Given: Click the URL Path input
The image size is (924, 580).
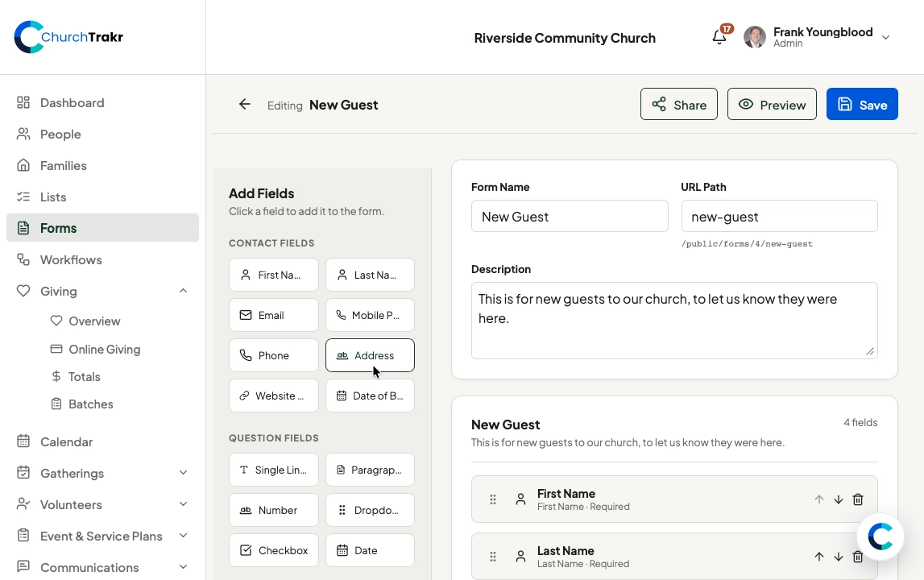Looking at the screenshot, I should (x=780, y=217).
